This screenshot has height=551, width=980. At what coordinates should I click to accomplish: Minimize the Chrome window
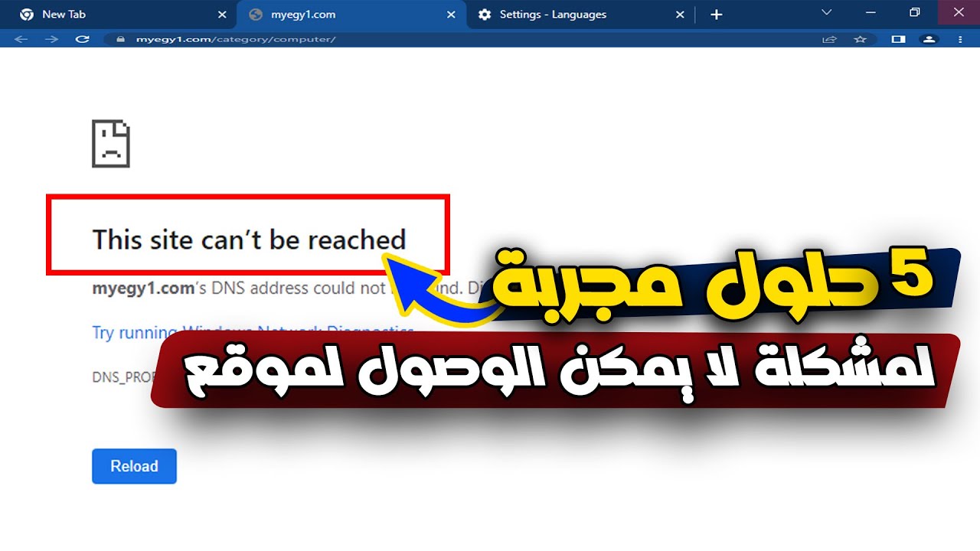[871, 12]
